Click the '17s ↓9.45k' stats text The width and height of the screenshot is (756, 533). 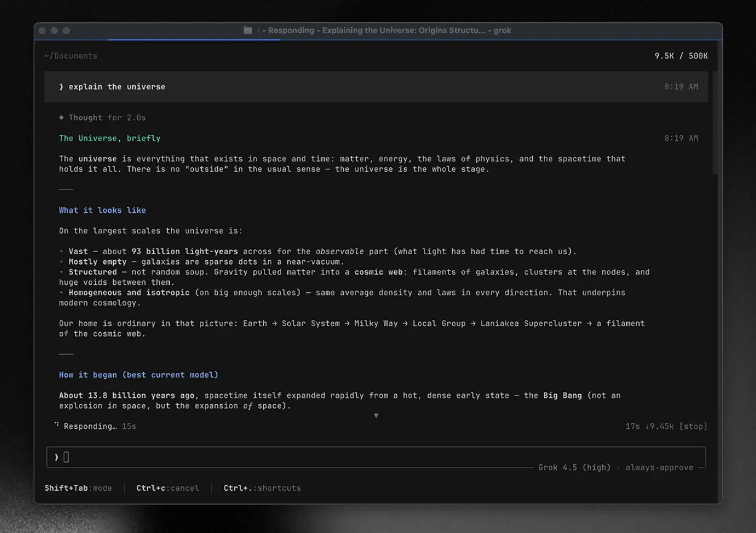coord(650,426)
